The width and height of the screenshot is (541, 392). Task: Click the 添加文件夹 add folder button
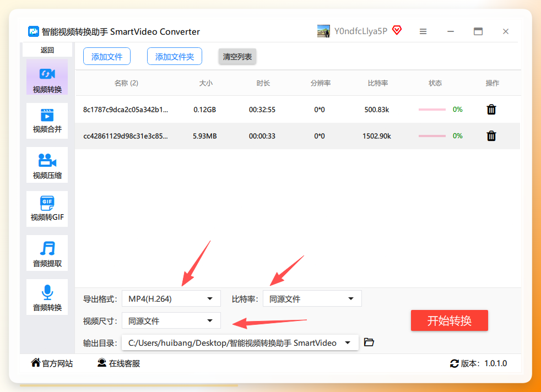click(x=175, y=57)
